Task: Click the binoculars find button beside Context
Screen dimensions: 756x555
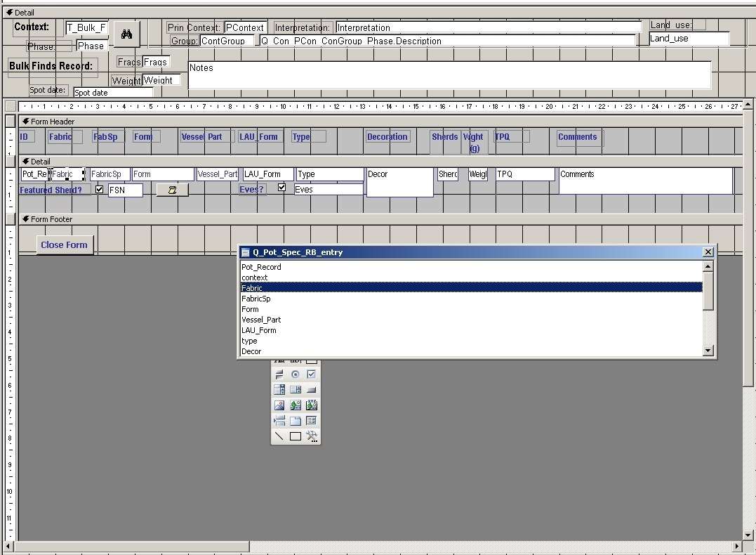Action: pyautogui.click(x=127, y=34)
